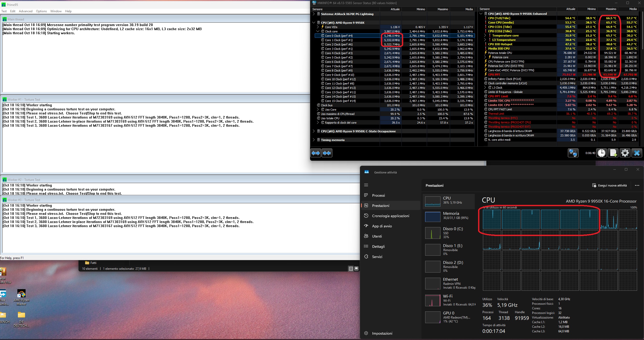
Task: Switch Explorer to large thumbnails view icon
Action: pos(356,268)
